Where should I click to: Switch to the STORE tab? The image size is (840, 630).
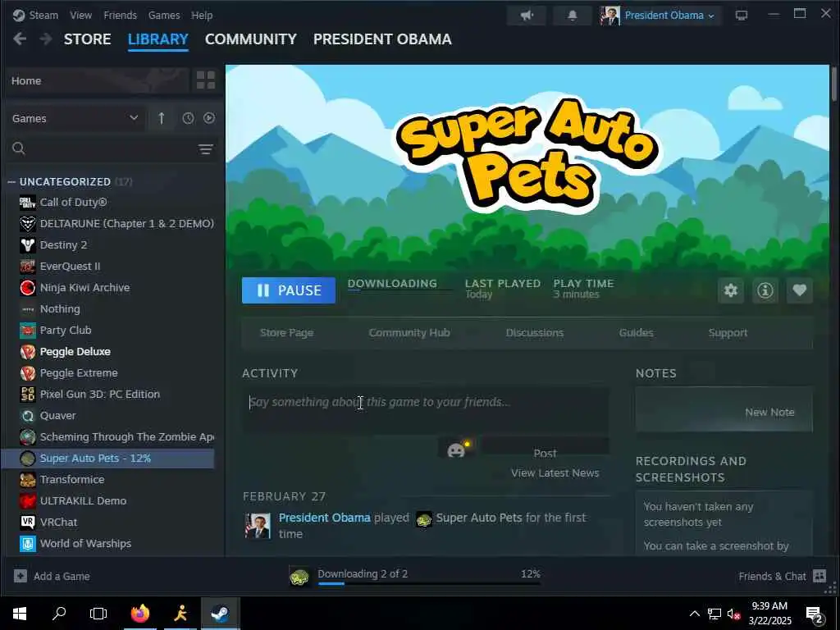point(87,39)
